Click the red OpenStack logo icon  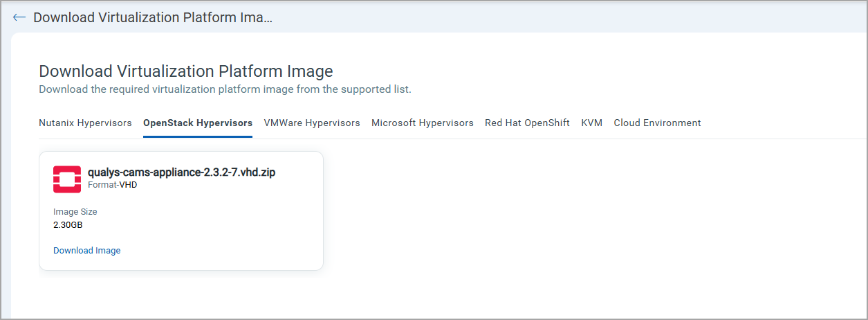click(67, 179)
